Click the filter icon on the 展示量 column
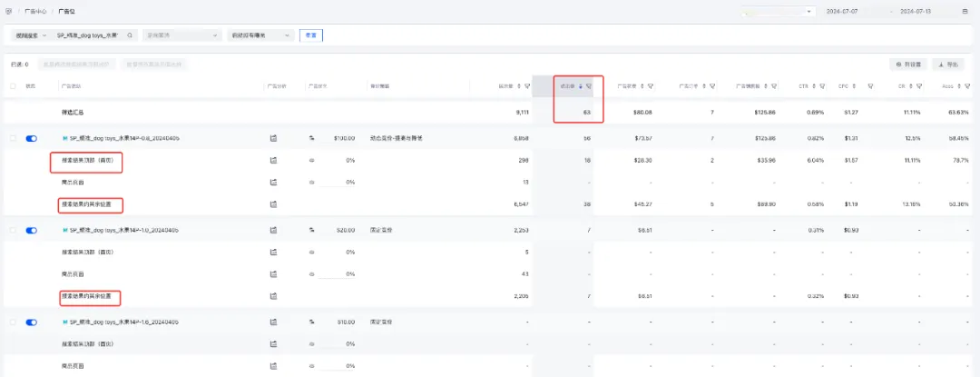Viewport: 980px width, 377px height. (527, 86)
